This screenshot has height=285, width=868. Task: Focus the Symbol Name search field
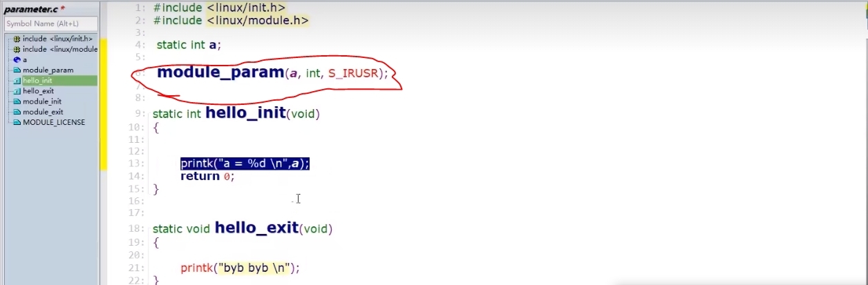coord(50,23)
